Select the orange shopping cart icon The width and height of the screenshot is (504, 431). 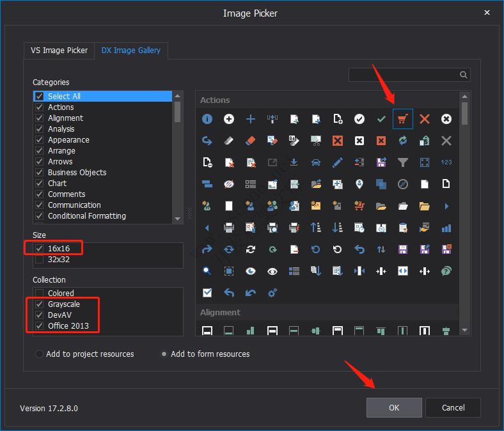pos(402,119)
